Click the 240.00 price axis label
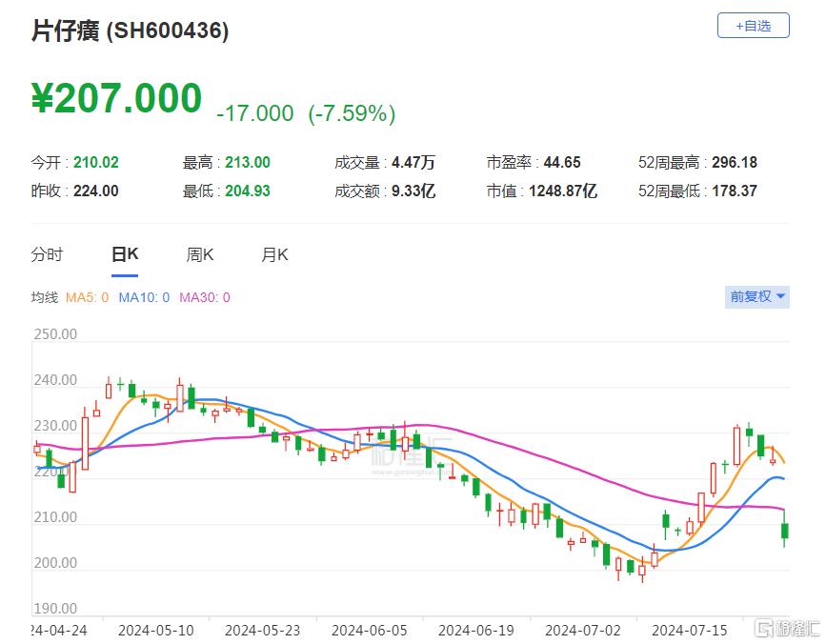This screenshot has height=644, width=826. tap(55, 380)
